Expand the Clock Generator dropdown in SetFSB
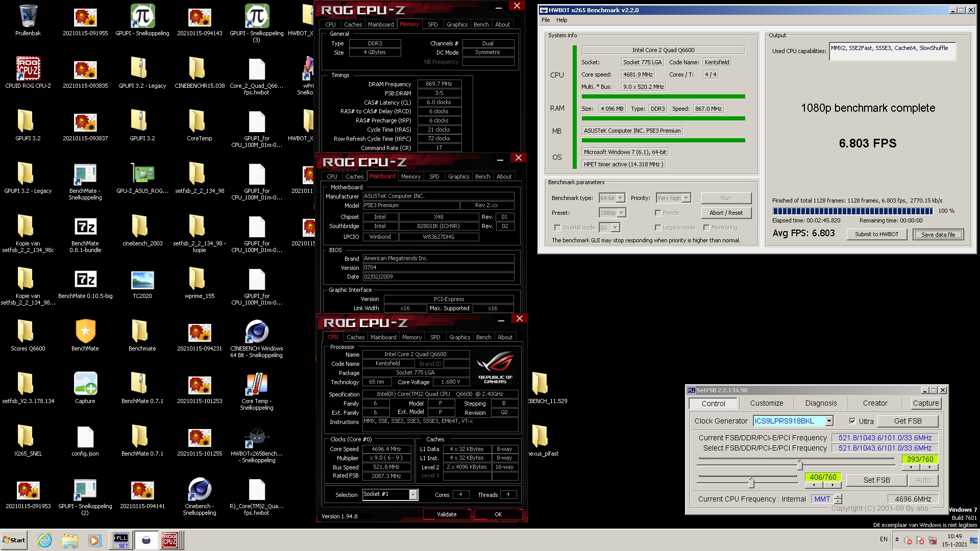 pyautogui.click(x=829, y=421)
